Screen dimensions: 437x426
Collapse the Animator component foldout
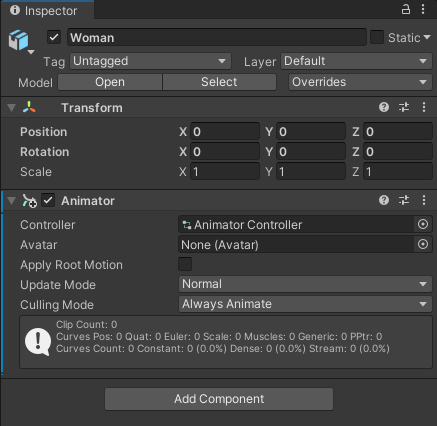12,201
